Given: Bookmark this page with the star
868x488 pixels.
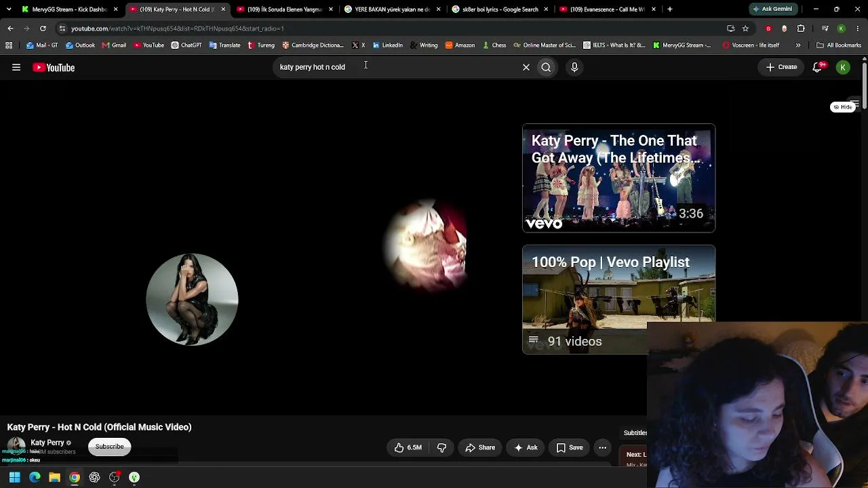Looking at the screenshot, I should coord(745,28).
